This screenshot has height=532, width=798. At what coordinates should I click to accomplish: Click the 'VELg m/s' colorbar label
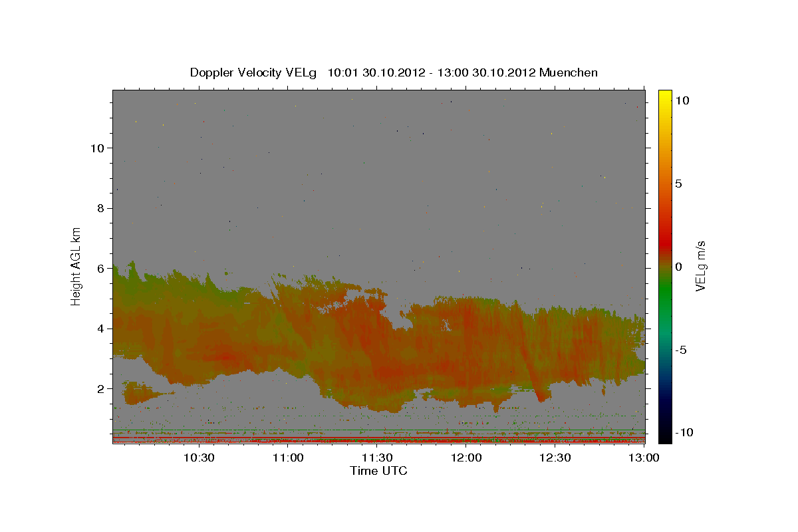click(x=701, y=266)
